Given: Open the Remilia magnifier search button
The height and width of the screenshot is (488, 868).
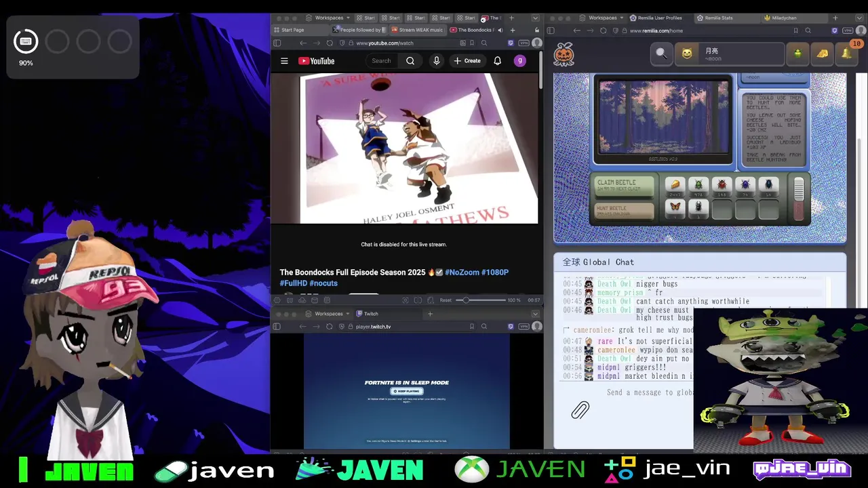Looking at the screenshot, I should [661, 54].
